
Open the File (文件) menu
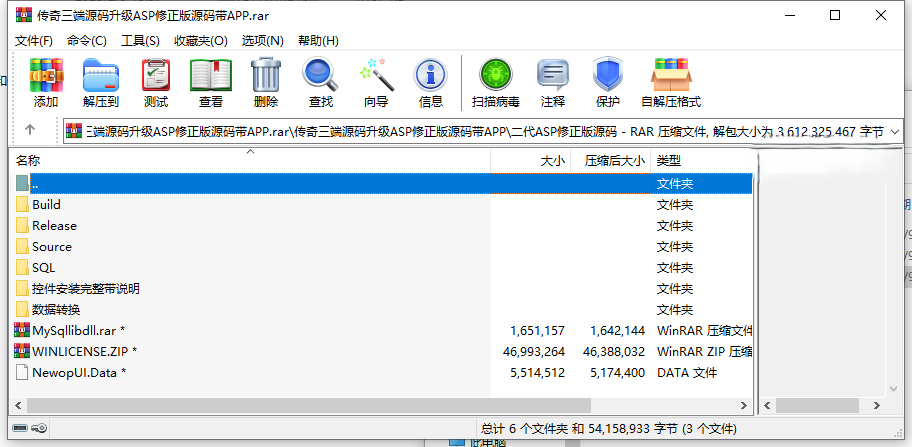click(34, 40)
